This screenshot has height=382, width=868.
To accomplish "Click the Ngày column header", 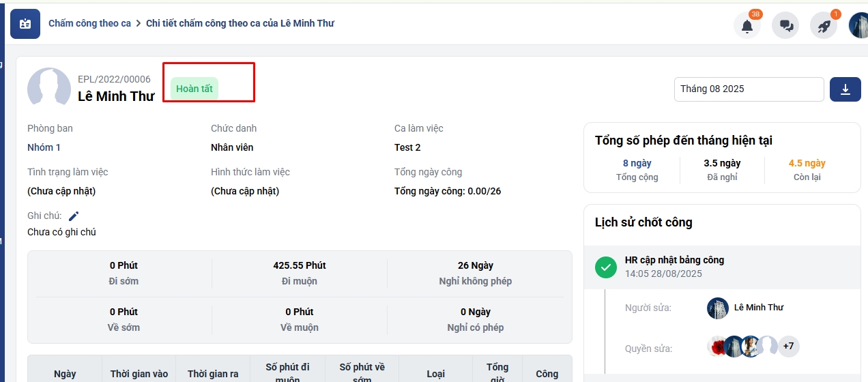I will [x=65, y=374].
